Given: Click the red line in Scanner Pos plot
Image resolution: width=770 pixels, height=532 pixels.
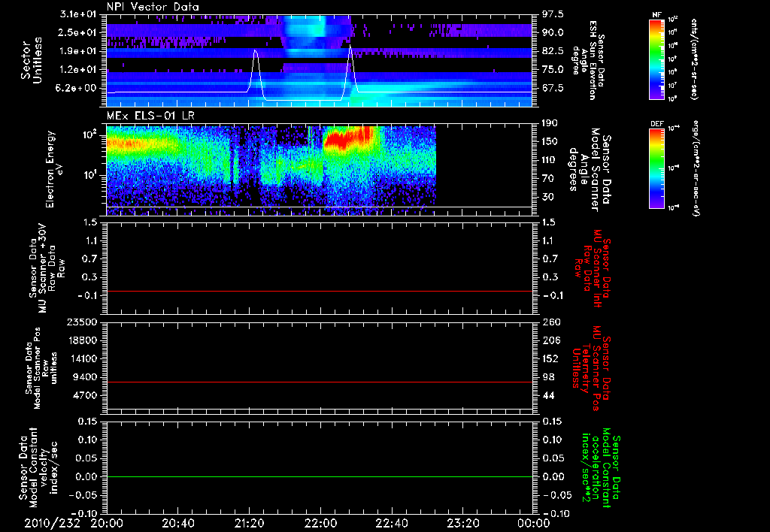Looking at the screenshot, I should tap(320, 382).
